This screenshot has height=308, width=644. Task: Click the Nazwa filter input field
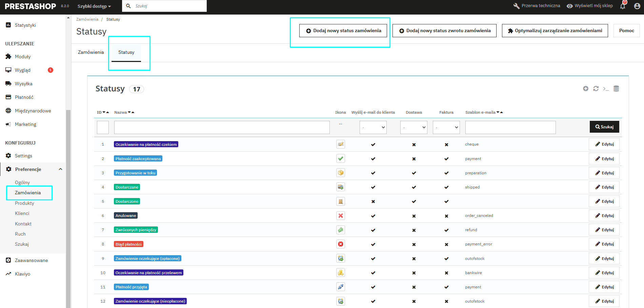[x=222, y=127]
